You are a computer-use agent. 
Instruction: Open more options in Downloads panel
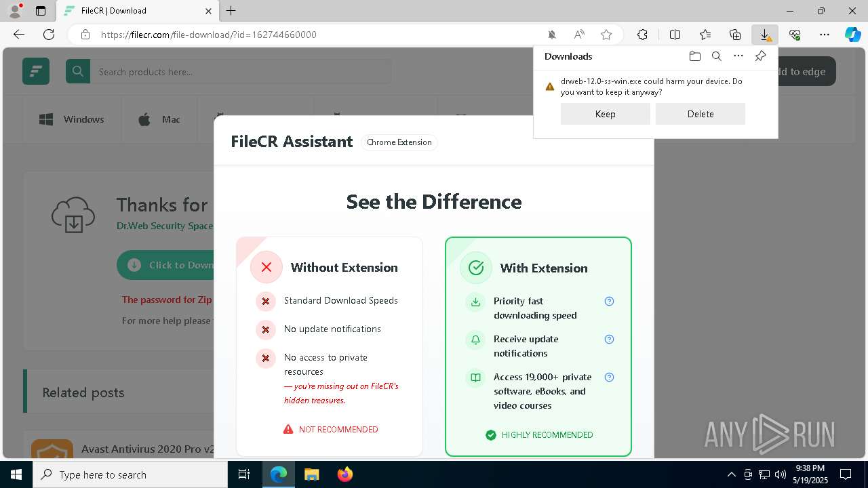coord(738,56)
